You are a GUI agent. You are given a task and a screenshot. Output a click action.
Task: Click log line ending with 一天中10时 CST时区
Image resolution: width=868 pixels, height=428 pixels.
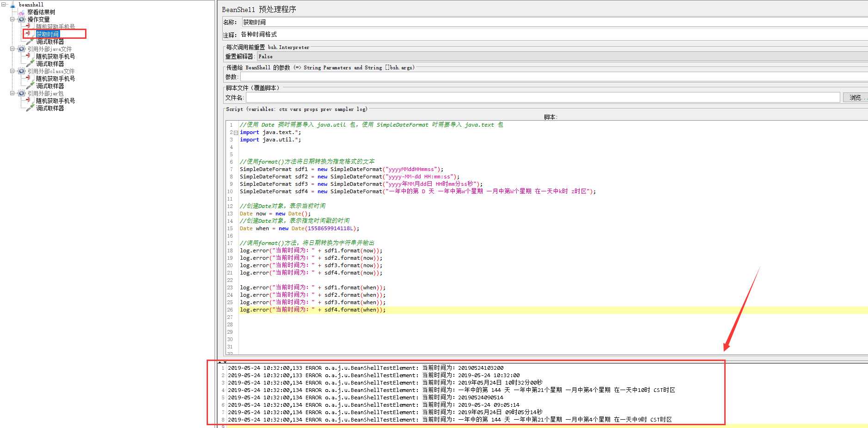452,390
